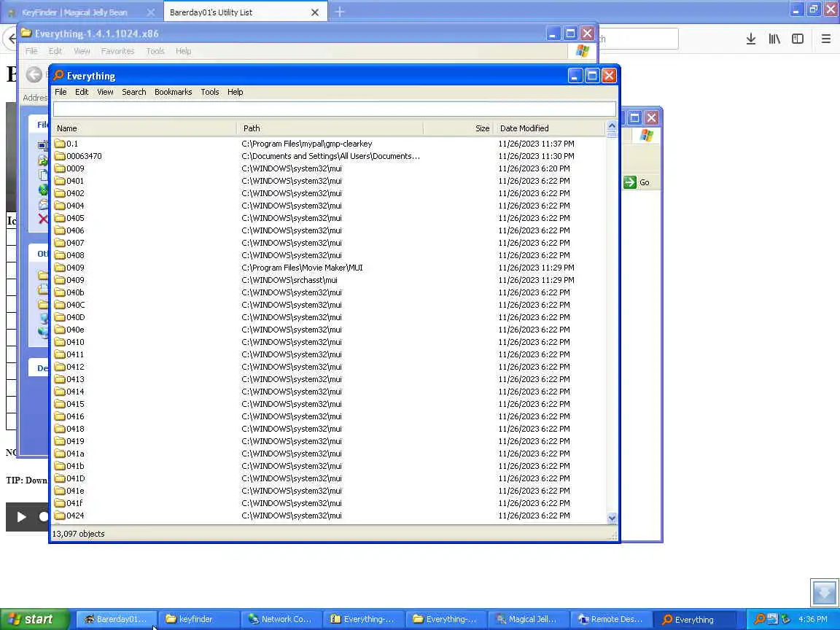Click folder name 041a in results

[75, 454]
